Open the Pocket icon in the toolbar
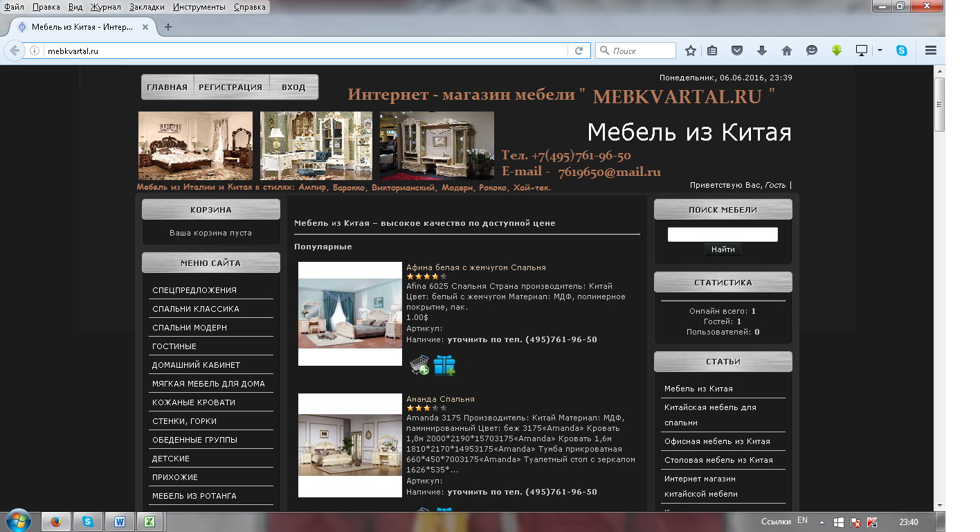The width and height of the screenshot is (980, 532). pos(737,51)
